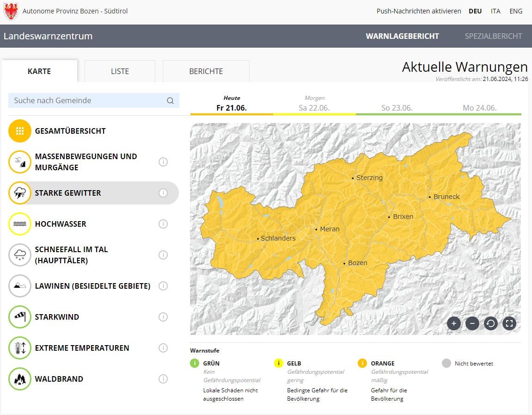Choose the Waldbrand fire icon

pyautogui.click(x=19, y=379)
